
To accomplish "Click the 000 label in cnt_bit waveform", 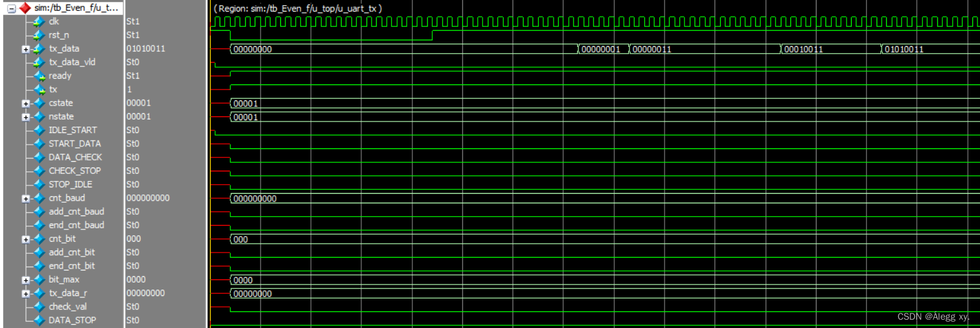I will 241,240.
